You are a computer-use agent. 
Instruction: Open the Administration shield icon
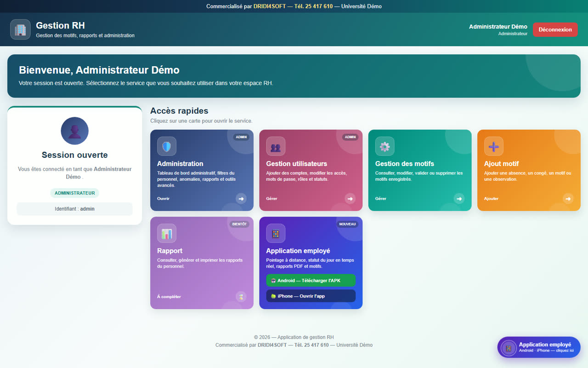click(x=167, y=146)
